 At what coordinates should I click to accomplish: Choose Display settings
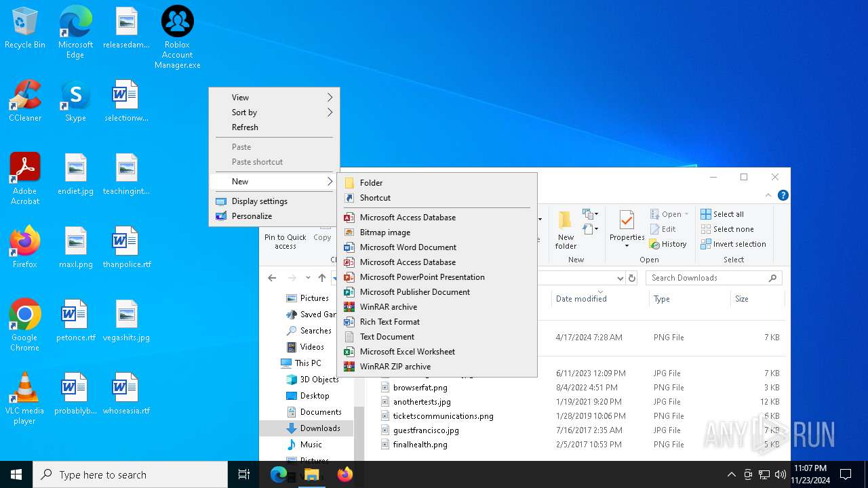274,201
